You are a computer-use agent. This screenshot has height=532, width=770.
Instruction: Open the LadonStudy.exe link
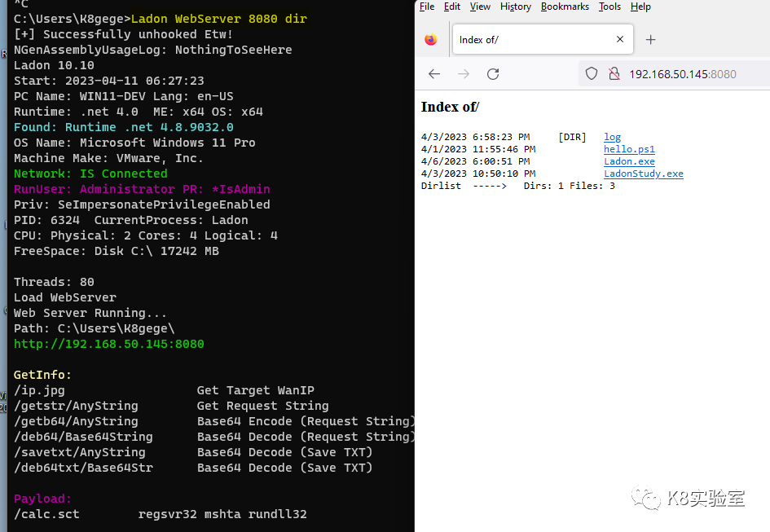click(x=644, y=174)
